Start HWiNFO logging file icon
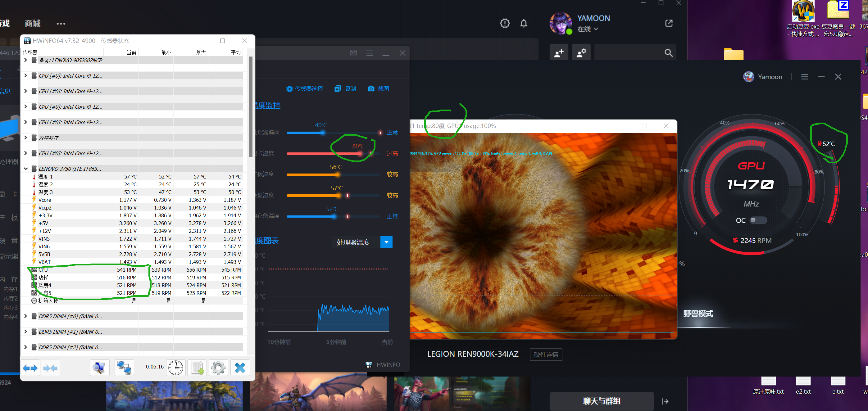The width and height of the screenshot is (868, 411). point(197,368)
